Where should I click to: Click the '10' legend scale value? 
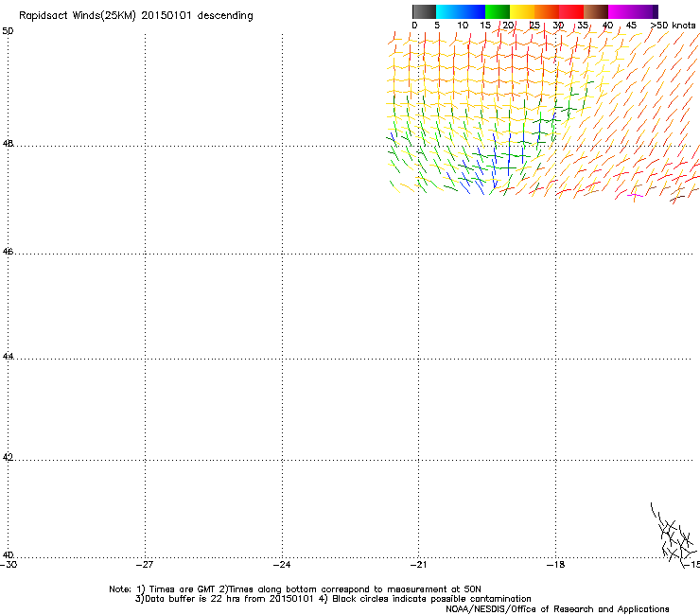[x=463, y=26]
